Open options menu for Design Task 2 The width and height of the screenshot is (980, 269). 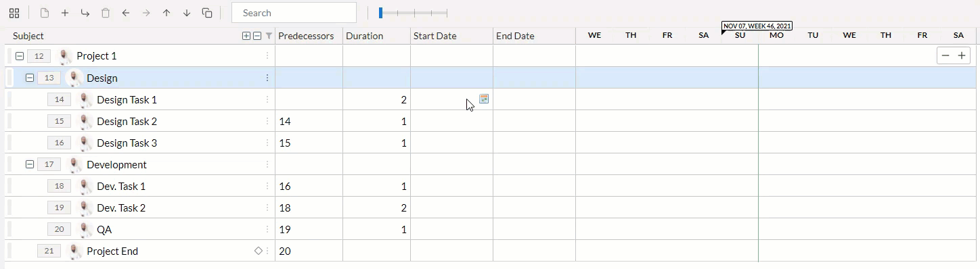[267, 121]
